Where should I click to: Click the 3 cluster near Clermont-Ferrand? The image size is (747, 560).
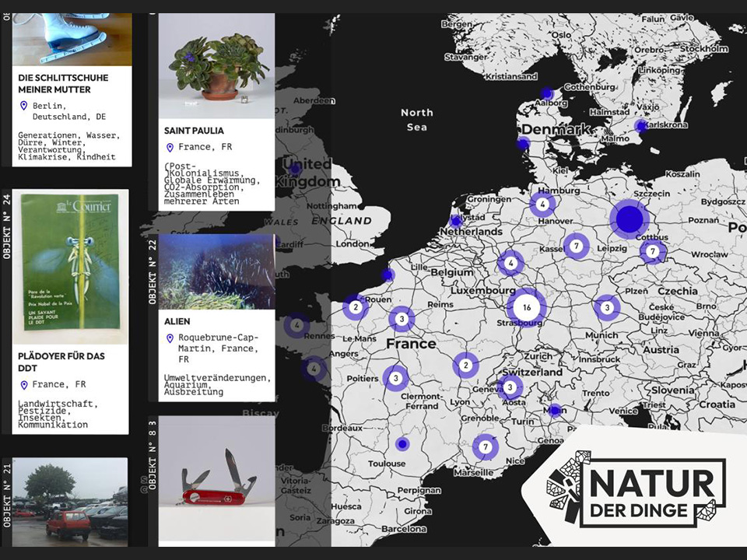tap(395, 378)
